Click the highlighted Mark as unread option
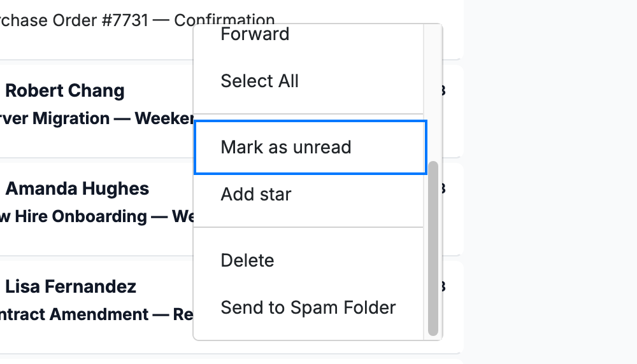The width and height of the screenshot is (637, 364). tap(310, 147)
